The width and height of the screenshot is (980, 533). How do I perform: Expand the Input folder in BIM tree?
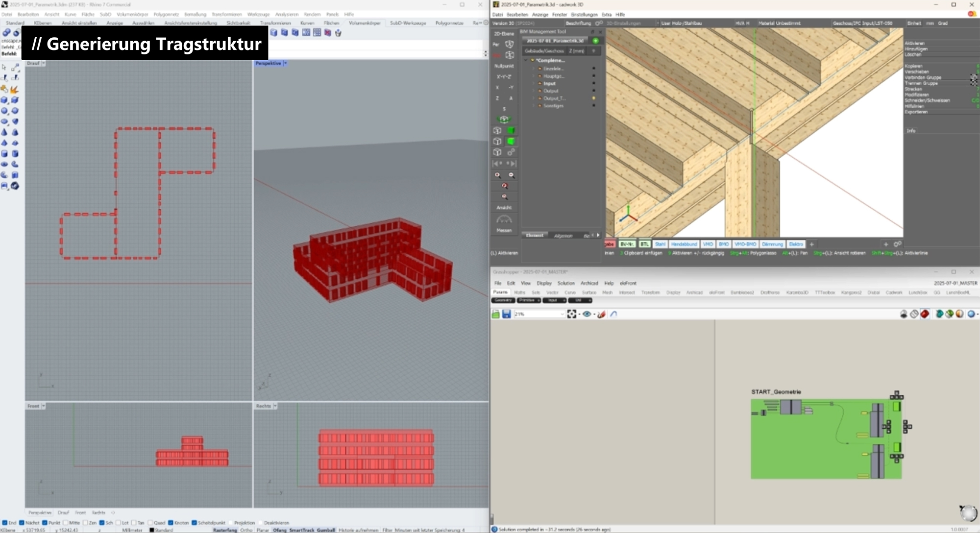(x=534, y=84)
